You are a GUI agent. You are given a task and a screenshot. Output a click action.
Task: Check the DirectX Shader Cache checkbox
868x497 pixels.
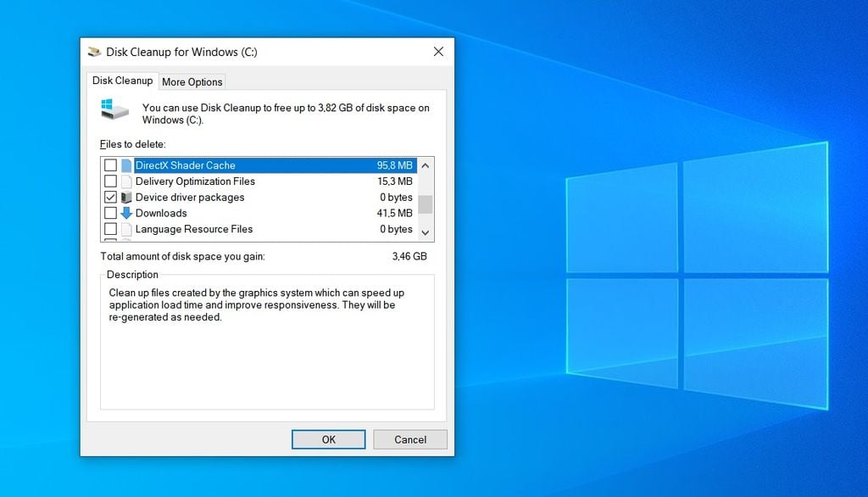pos(110,165)
